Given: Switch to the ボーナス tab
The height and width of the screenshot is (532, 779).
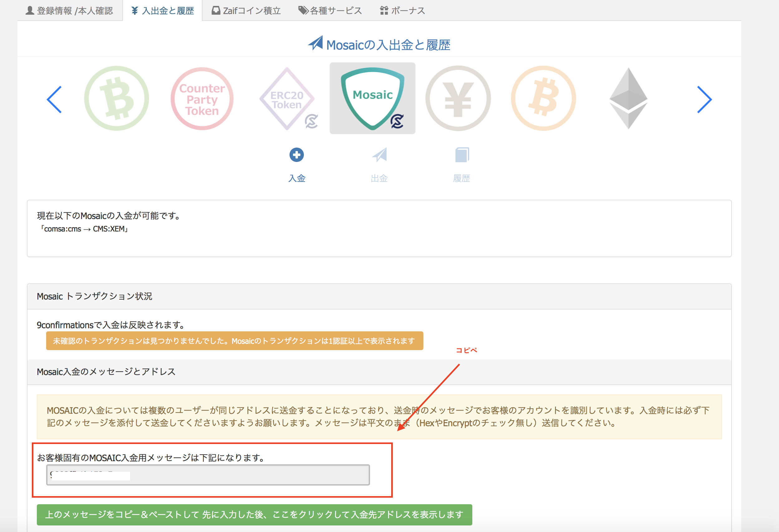Looking at the screenshot, I should (x=402, y=10).
